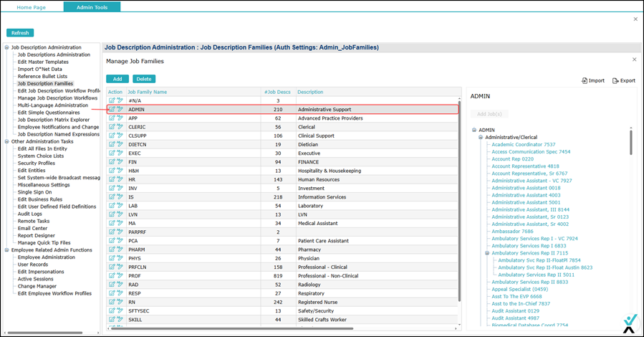The width and height of the screenshot is (644, 337).
Task: Click the Import icon button
Action: click(x=592, y=80)
